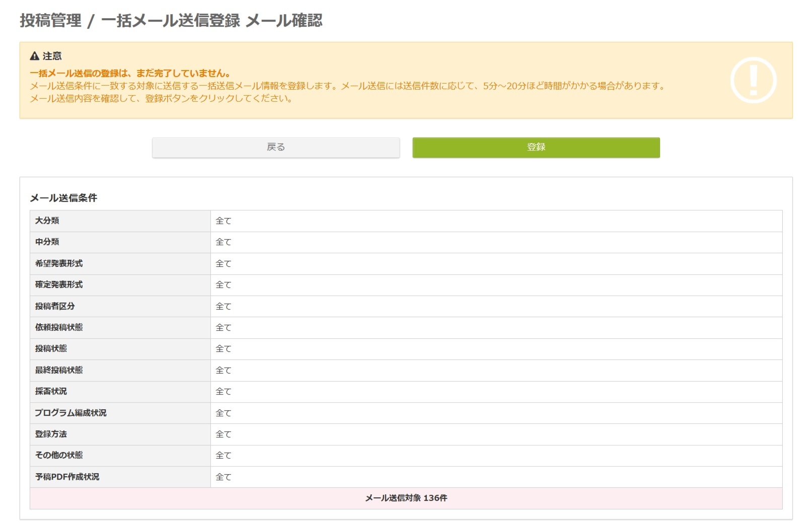
Task: Select the 登録方法 row label
Action: click(51, 434)
